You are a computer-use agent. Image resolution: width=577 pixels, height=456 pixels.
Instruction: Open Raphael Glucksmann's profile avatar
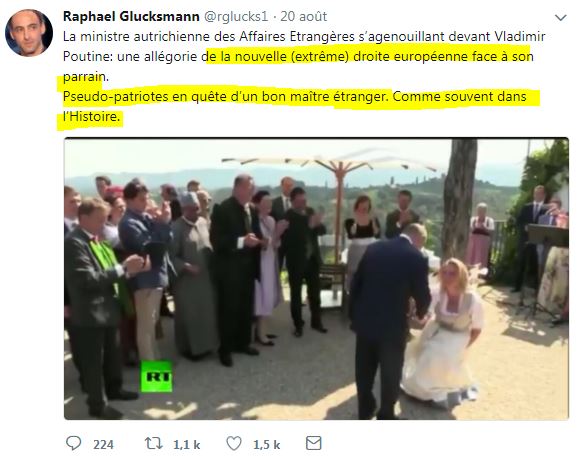29,32
